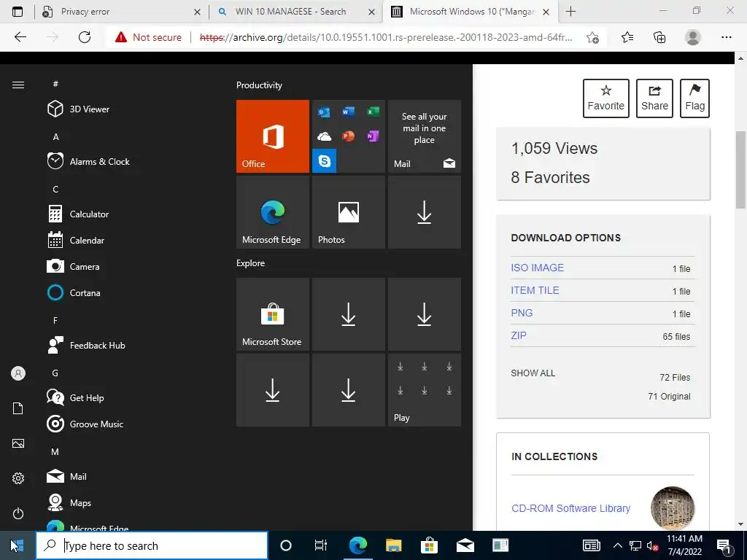
Task: Launch the Get Help app
Action: 75,397
